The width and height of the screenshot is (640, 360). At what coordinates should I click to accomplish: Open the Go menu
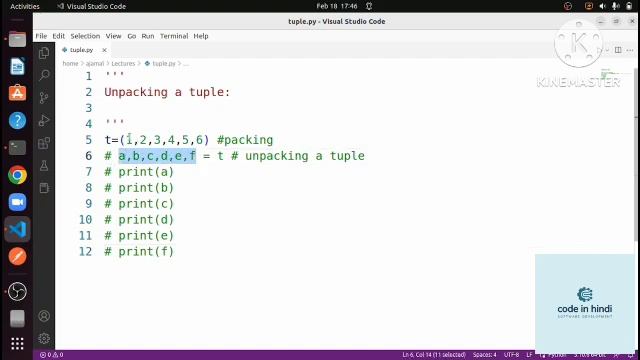tap(131, 36)
